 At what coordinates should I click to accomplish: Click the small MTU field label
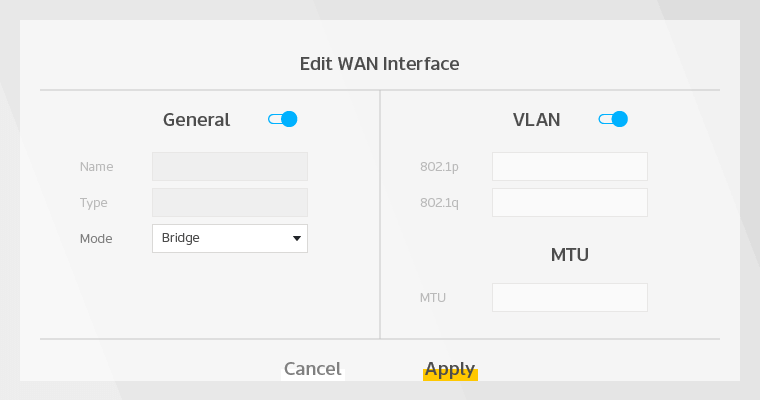(x=433, y=298)
